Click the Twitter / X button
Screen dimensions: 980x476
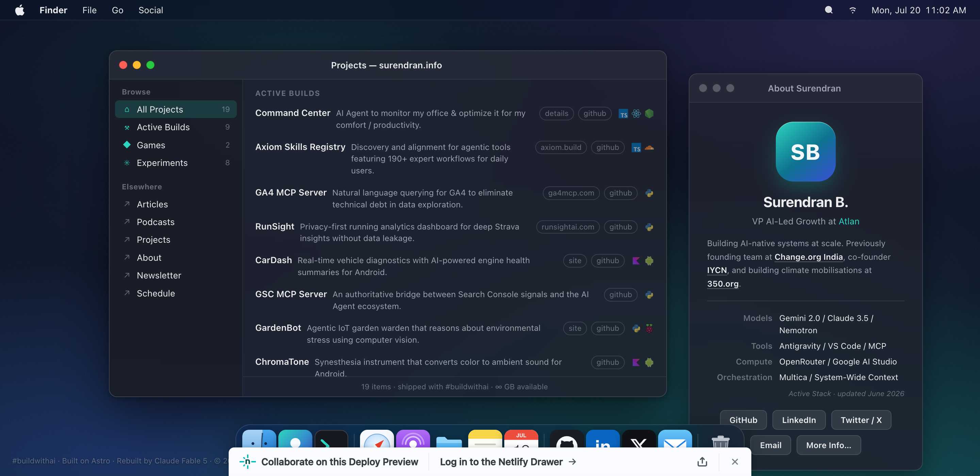(x=861, y=420)
